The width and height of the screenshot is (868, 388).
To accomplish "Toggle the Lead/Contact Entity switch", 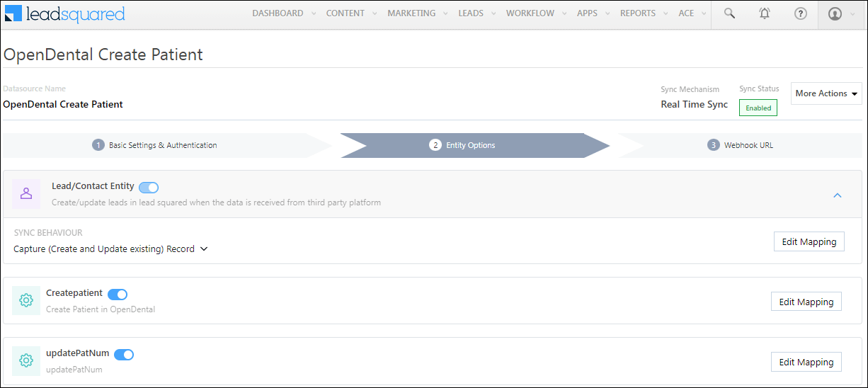I will pyautogui.click(x=149, y=188).
